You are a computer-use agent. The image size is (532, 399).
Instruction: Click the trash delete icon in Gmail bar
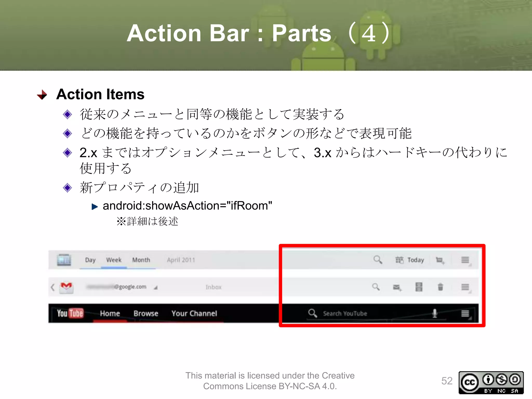point(440,287)
